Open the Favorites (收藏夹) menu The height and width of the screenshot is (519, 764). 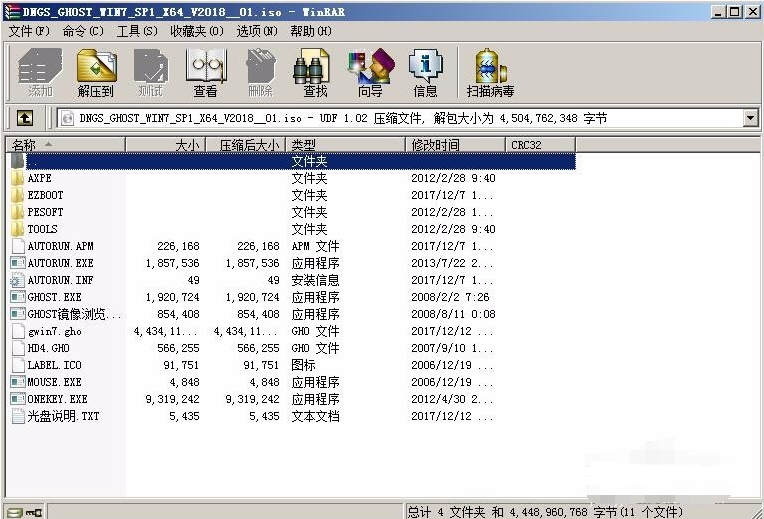click(197, 31)
